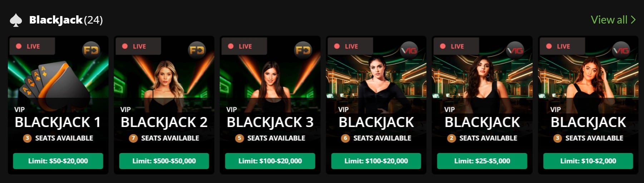Click the seat count badge showing 7
644x183 pixels.
(133, 138)
